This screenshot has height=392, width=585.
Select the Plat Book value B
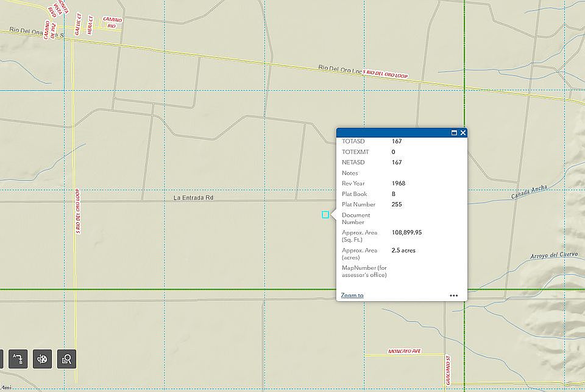coord(394,194)
